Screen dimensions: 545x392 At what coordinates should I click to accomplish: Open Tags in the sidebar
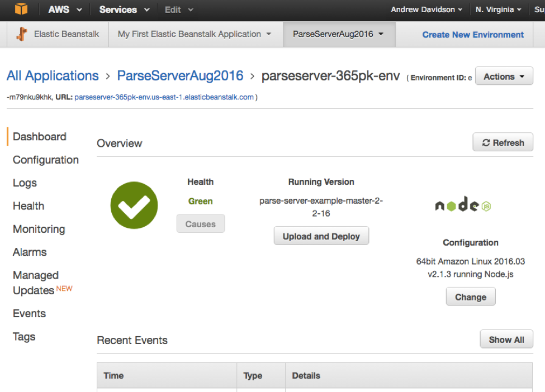point(24,337)
